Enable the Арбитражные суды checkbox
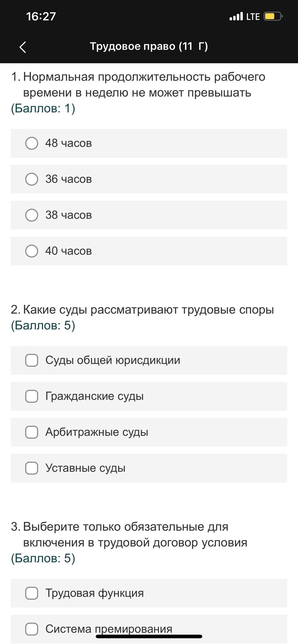 tap(32, 432)
